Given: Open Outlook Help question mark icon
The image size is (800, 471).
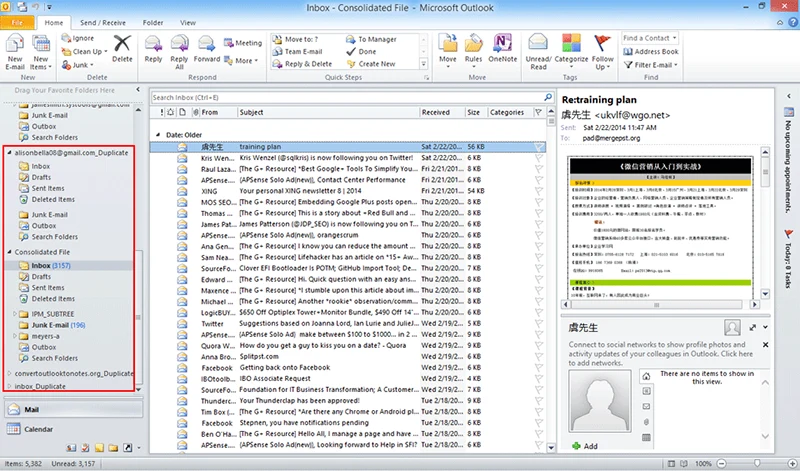Looking at the screenshot, I should point(793,22).
